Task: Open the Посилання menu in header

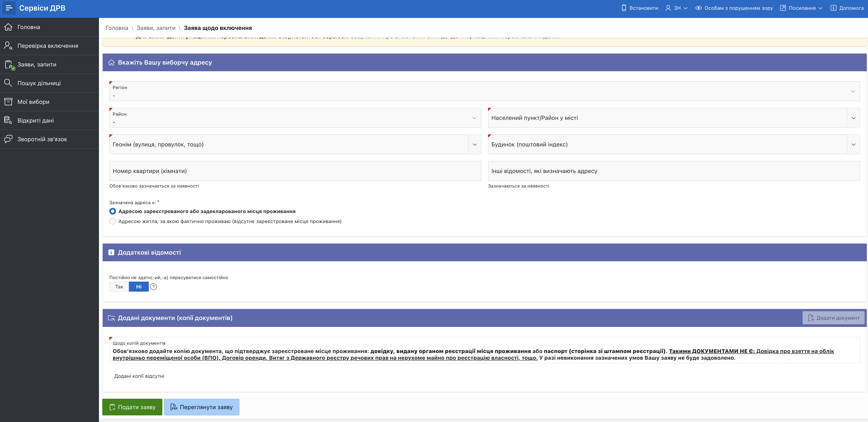Action: 802,8
